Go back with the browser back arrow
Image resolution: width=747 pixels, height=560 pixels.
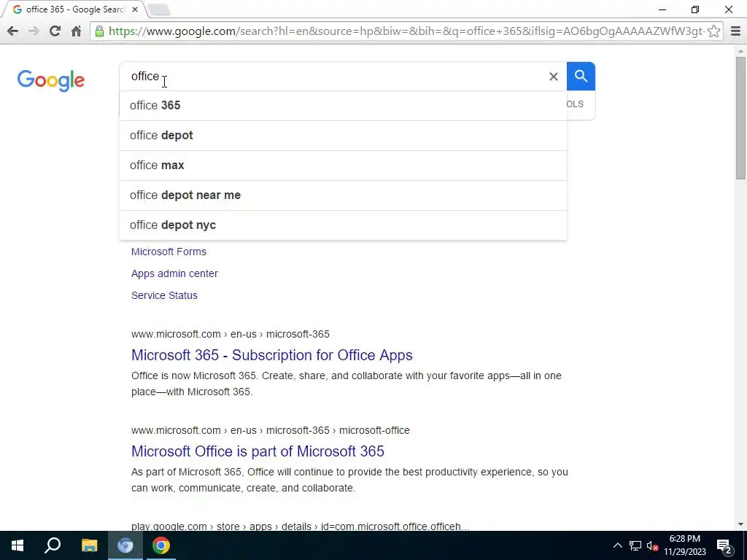click(13, 31)
